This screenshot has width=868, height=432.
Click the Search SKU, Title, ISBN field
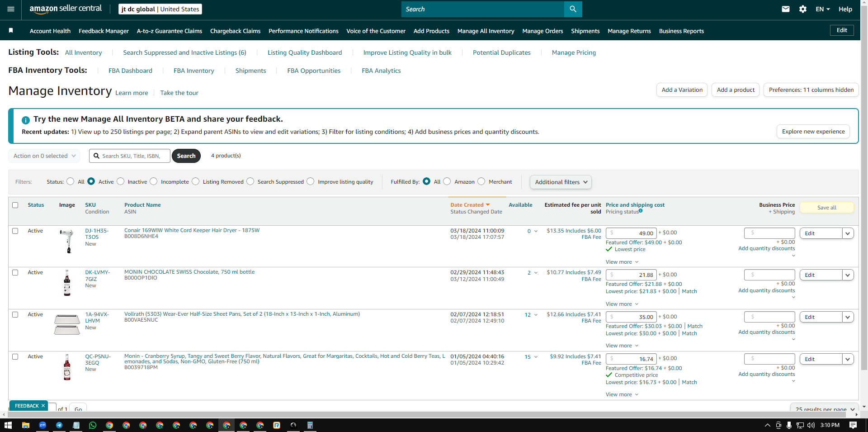point(130,156)
